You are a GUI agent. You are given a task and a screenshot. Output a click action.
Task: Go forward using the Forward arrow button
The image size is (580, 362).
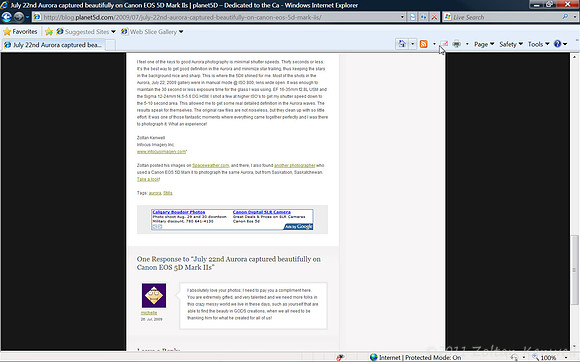(x=18, y=17)
